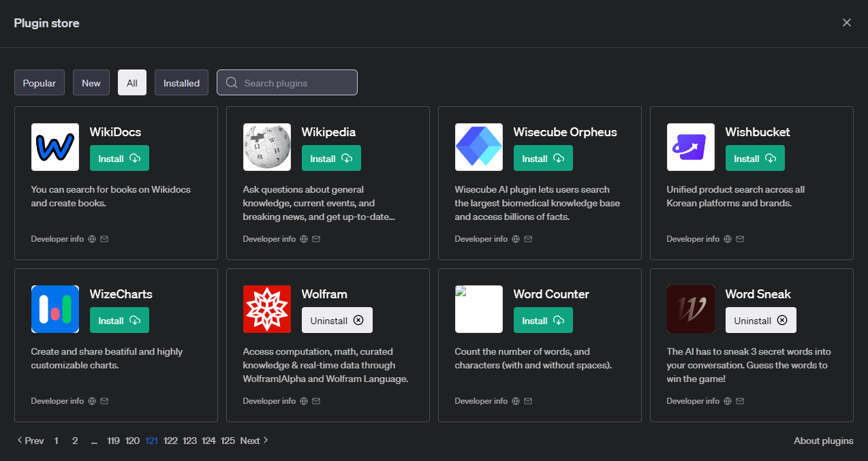Image resolution: width=868 pixels, height=461 pixels.
Task: Open Word Sneak developer website globe icon
Action: coord(728,401)
